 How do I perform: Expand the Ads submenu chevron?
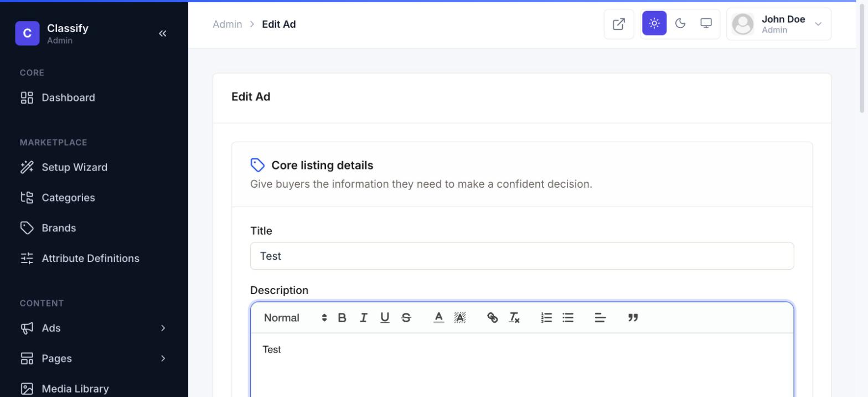tap(163, 328)
